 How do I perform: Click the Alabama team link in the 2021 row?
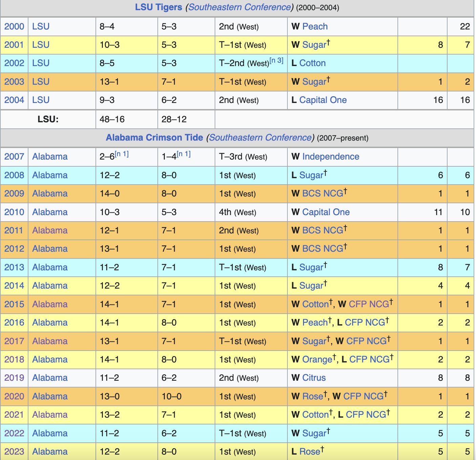[x=50, y=415]
